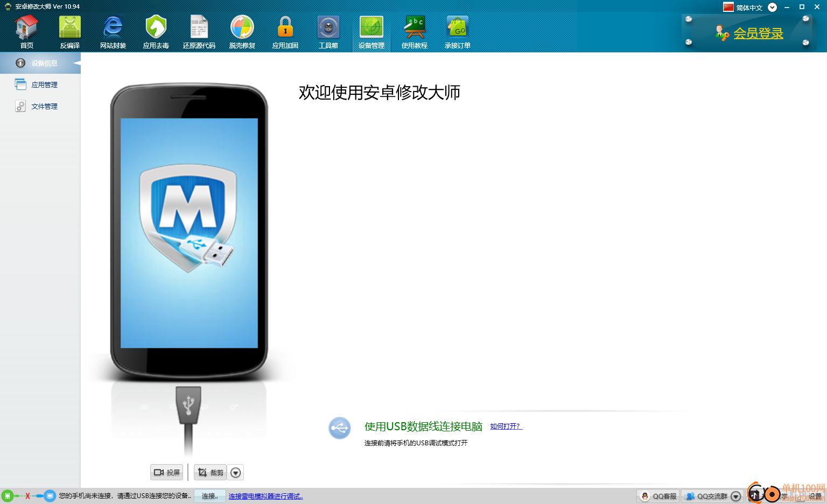Click the round USB connection icon

pyautogui.click(x=340, y=428)
